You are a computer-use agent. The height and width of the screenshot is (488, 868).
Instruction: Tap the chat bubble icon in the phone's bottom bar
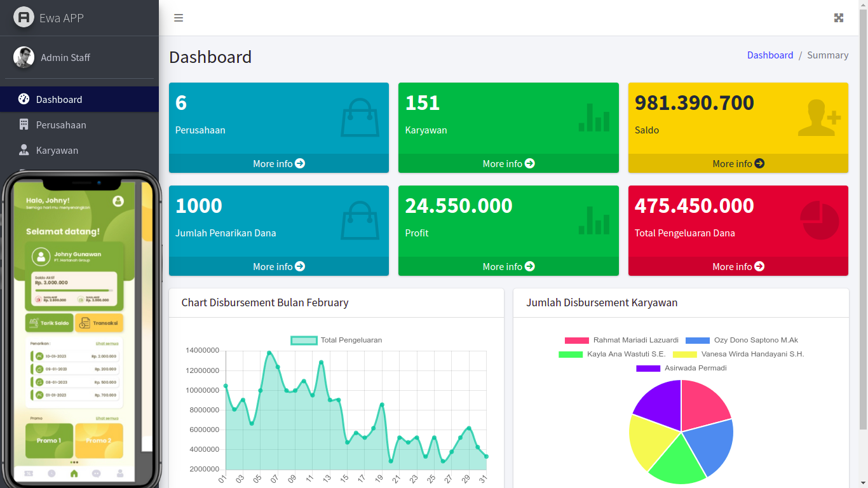[97, 473]
